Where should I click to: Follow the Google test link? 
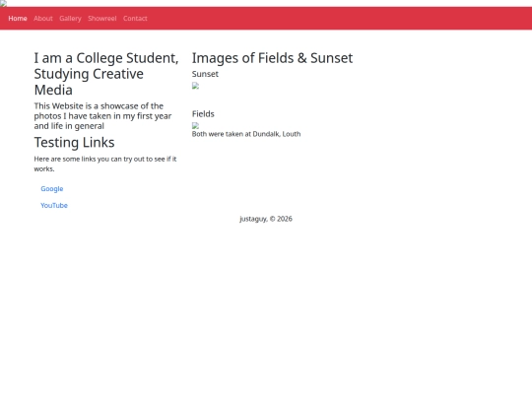[52, 188]
